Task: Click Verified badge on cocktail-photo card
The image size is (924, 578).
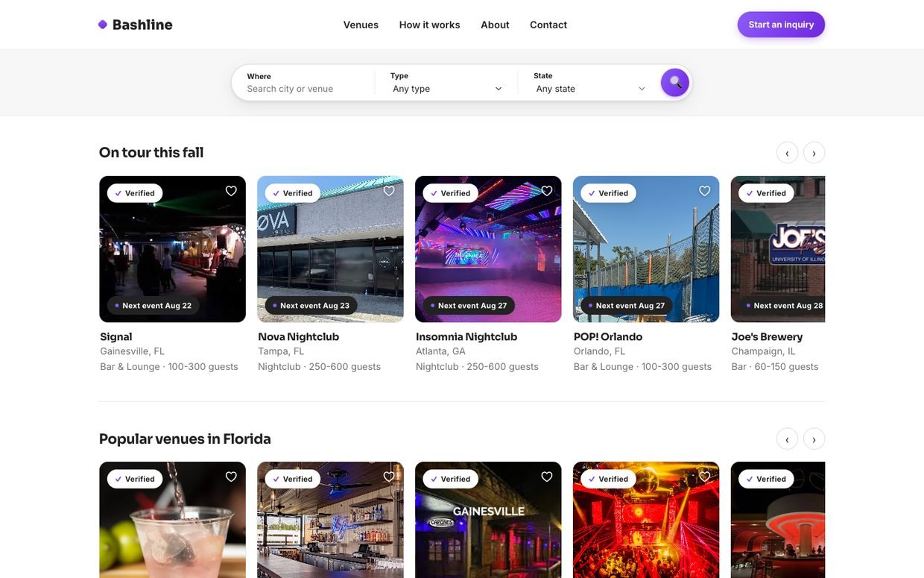Action: click(135, 479)
